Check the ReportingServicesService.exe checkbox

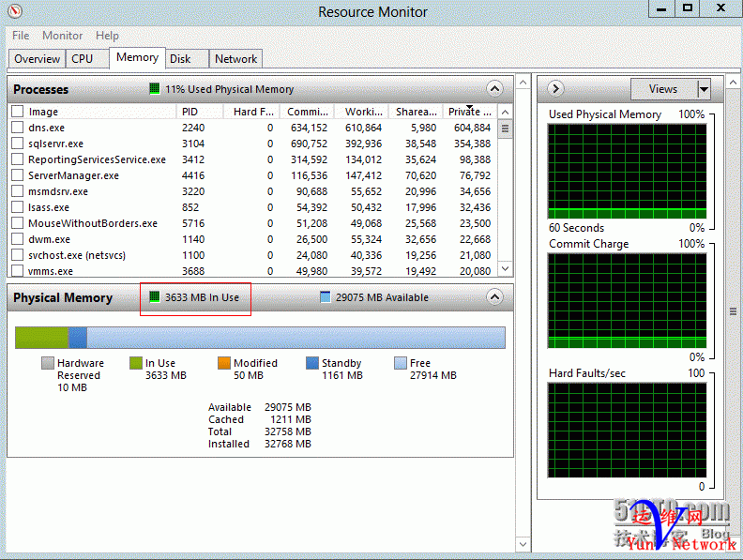pyautogui.click(x=18, y=159)
